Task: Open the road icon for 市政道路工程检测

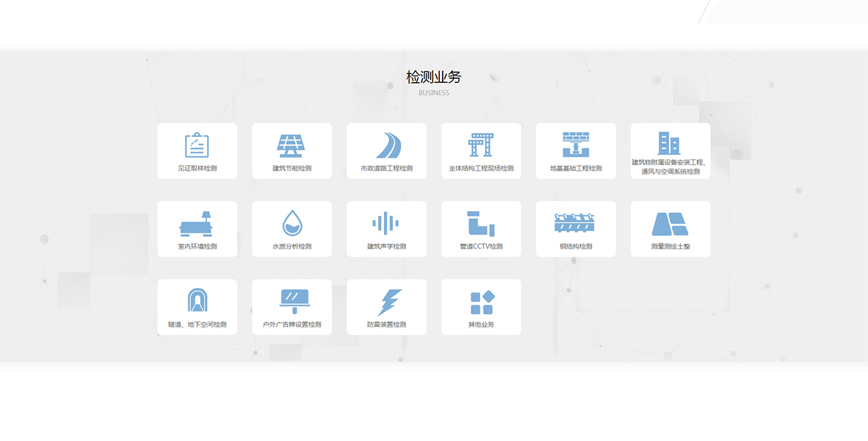Action: tap(387, 145)
